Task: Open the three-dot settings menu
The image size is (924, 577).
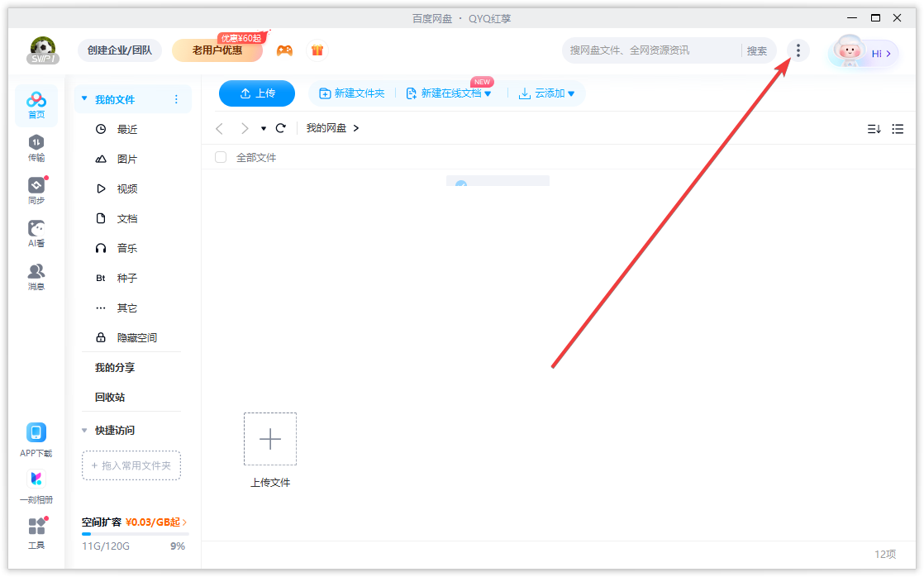Action: click(798, 50)
